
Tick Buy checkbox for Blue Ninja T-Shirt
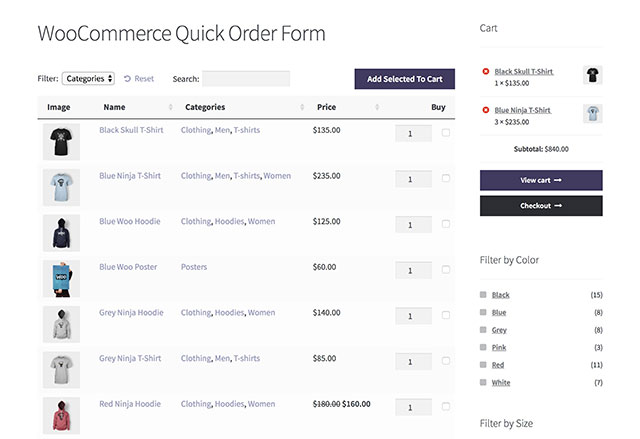[446, 178]
